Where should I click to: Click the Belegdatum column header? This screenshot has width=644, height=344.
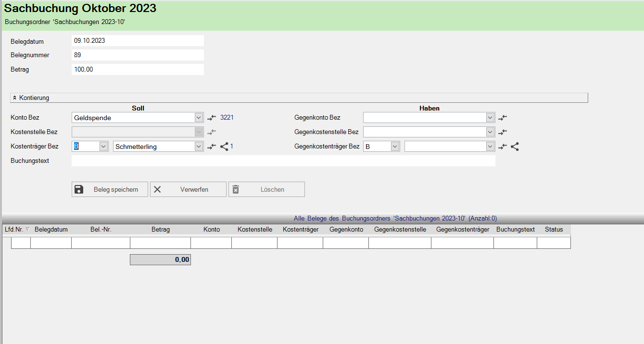click(x=51, y=230)
